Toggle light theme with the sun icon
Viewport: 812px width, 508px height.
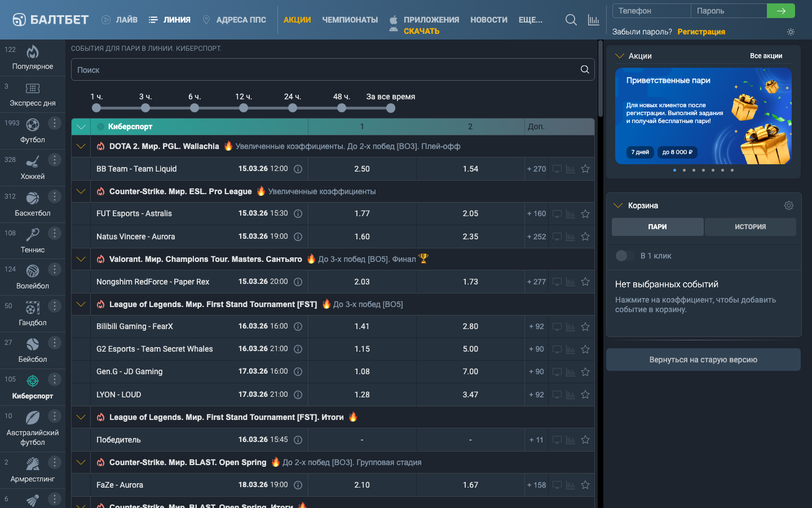point(791,32)
